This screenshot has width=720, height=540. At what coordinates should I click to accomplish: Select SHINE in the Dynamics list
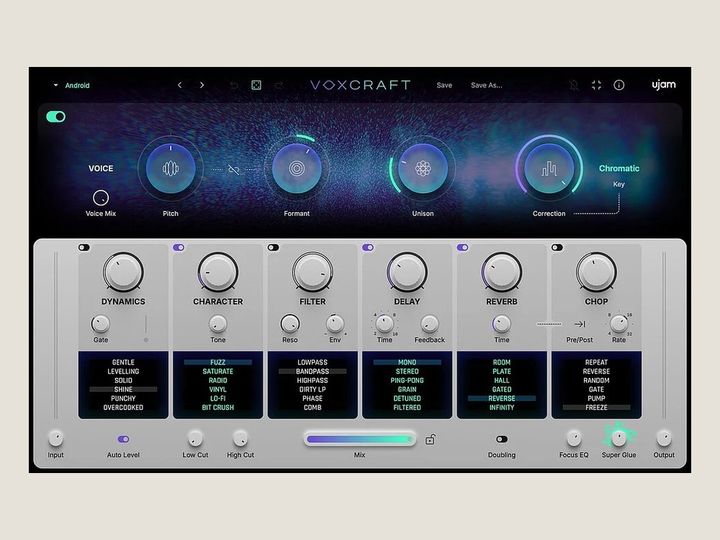[x=123, y=389]
